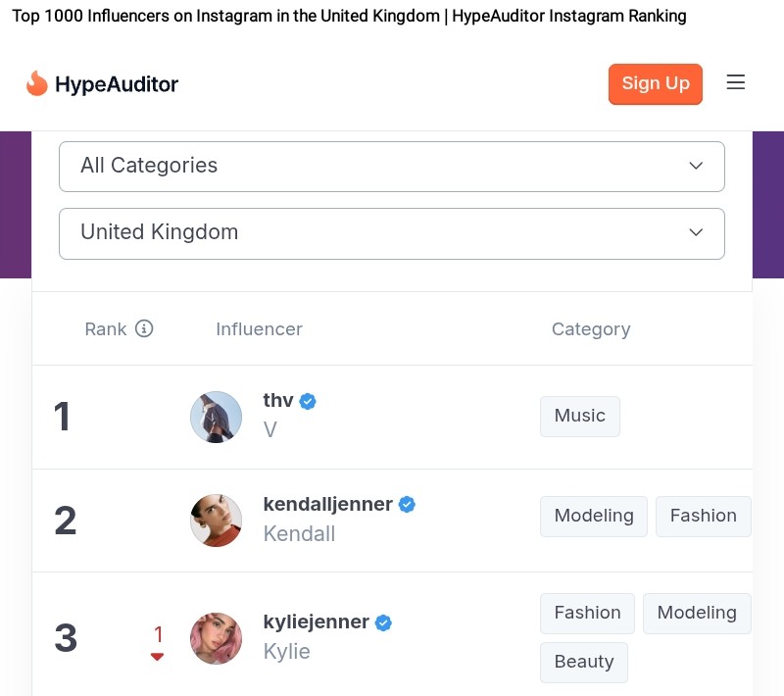Click the Influencer column header

pos(259,329)
